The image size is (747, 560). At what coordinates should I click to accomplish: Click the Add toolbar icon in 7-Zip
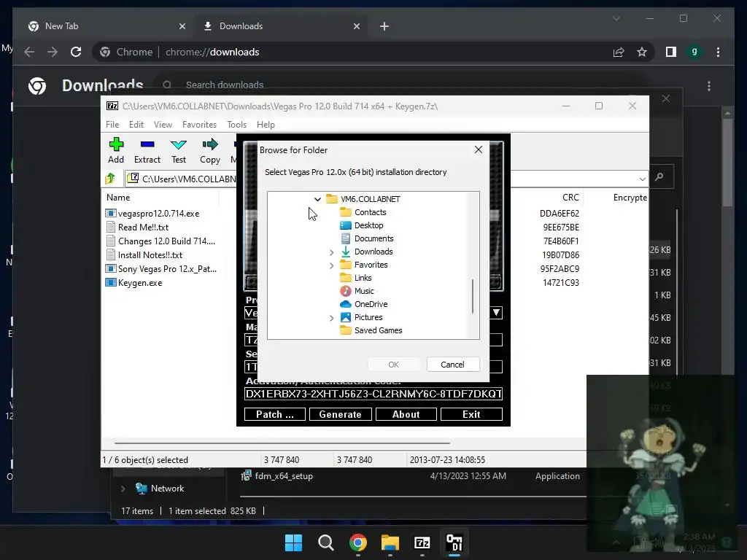tap(116, 144)
